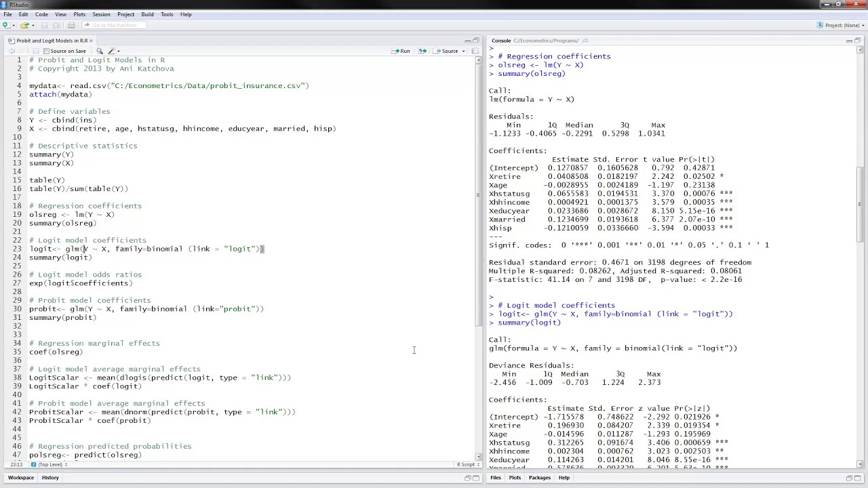This screenshot has width=868, height=488.
Task: Click the Go forward navigation arrow in editor
Action: tap(22, 51)
